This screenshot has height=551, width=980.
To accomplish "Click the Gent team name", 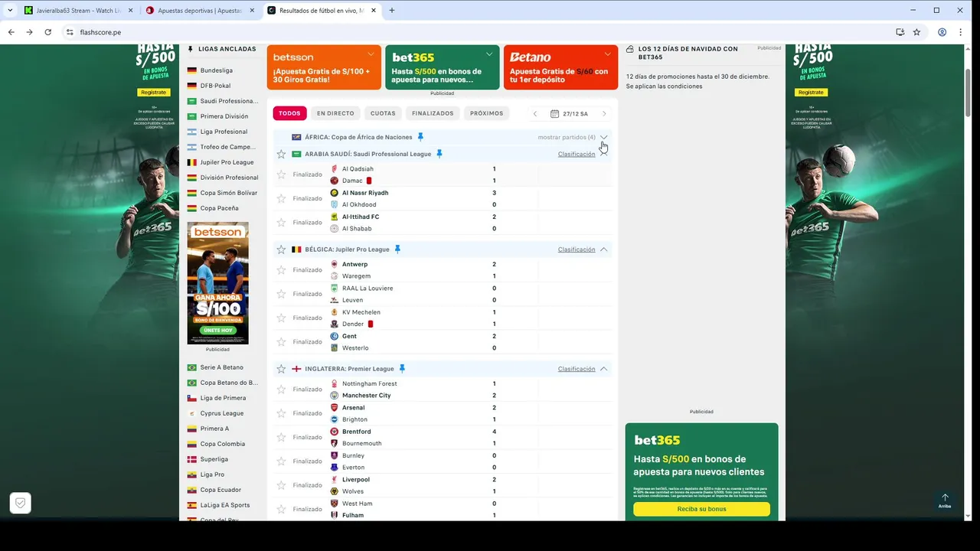I will click(x=349, y=336).
